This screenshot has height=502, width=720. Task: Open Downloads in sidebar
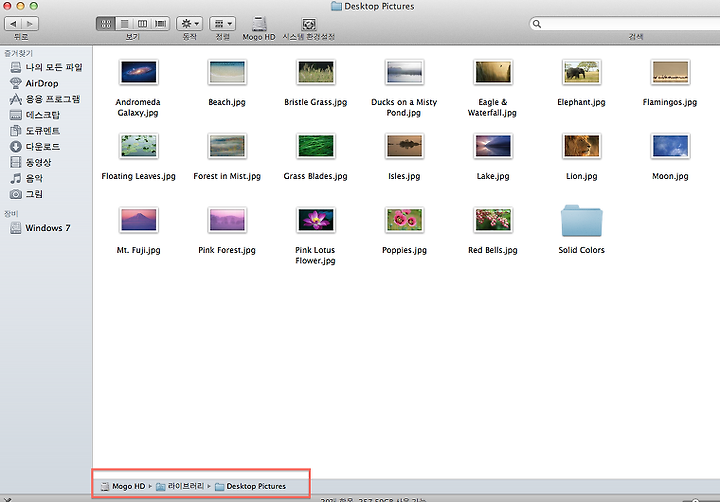pos(35,147)
